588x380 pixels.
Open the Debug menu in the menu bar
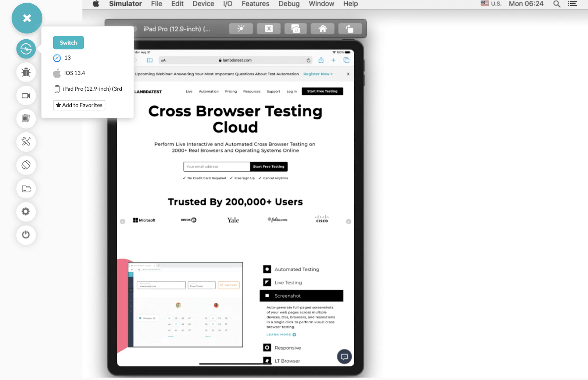click(x=289, y=4)
